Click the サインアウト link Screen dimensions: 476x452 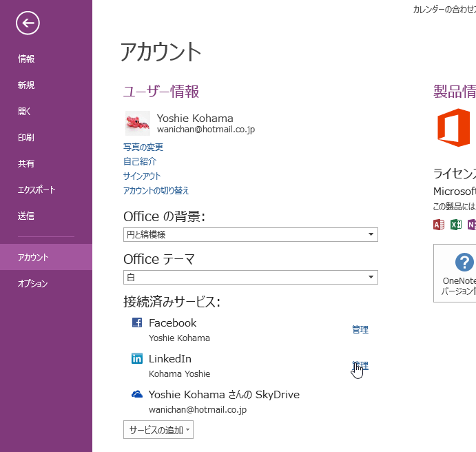point(142,176)
